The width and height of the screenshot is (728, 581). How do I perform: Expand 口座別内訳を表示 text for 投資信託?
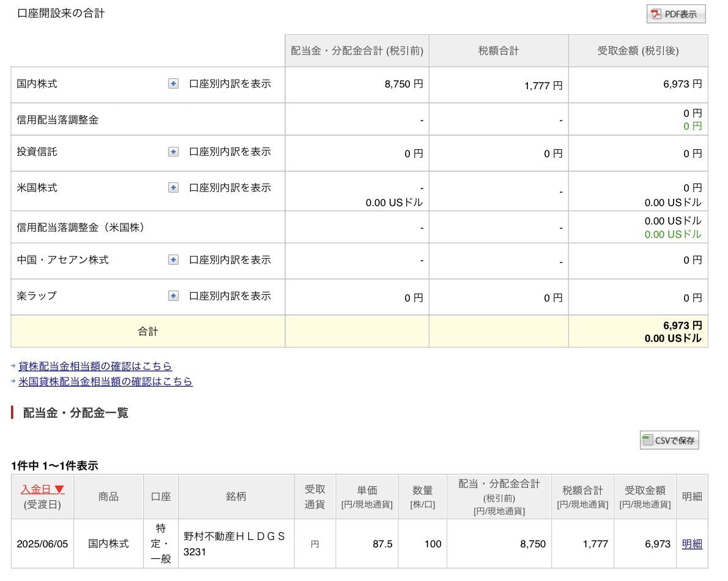click(229, 152)
